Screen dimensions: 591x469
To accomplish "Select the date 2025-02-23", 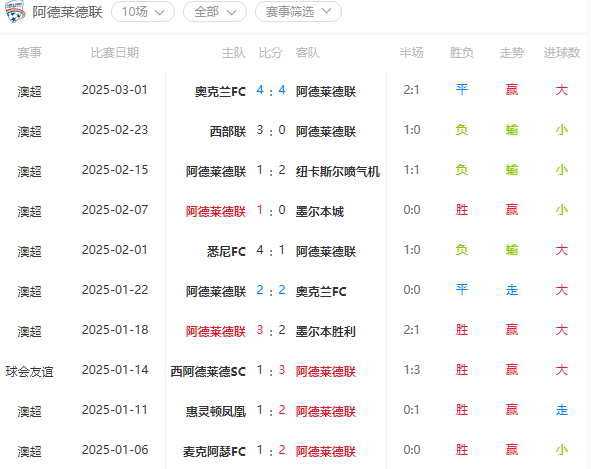I will tap(115, 130).
